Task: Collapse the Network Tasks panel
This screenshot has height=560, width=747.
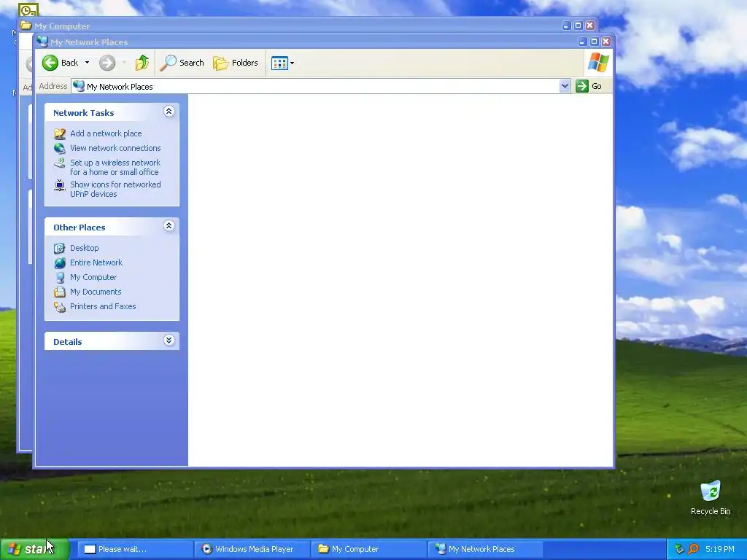Action: point(169,112)
